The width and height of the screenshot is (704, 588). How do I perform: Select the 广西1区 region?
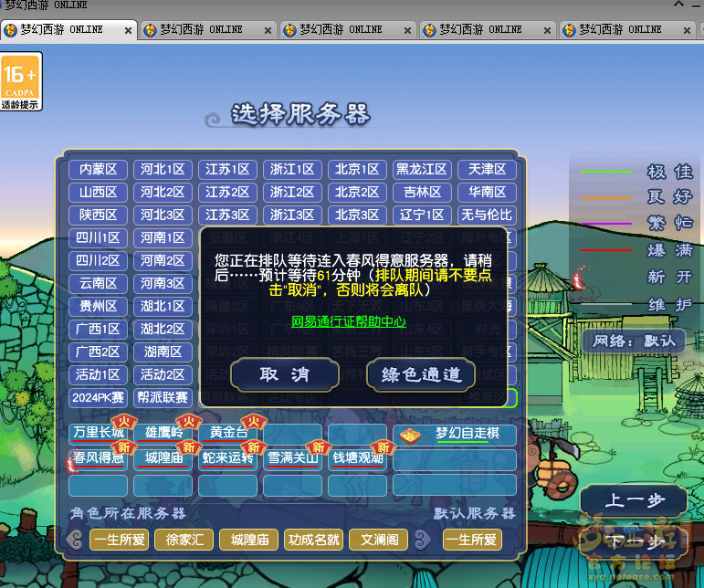[98, 329]
